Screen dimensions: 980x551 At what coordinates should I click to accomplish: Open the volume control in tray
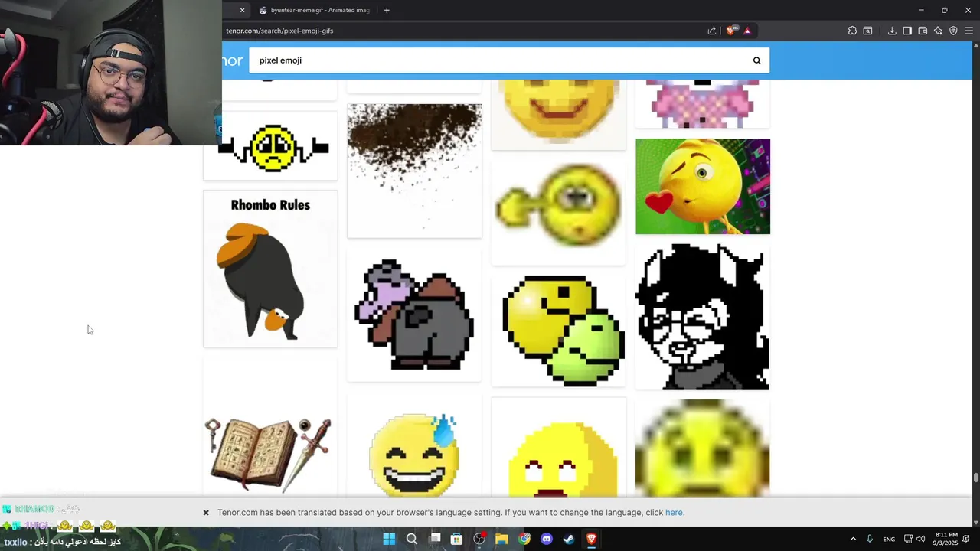coord(921,539)
